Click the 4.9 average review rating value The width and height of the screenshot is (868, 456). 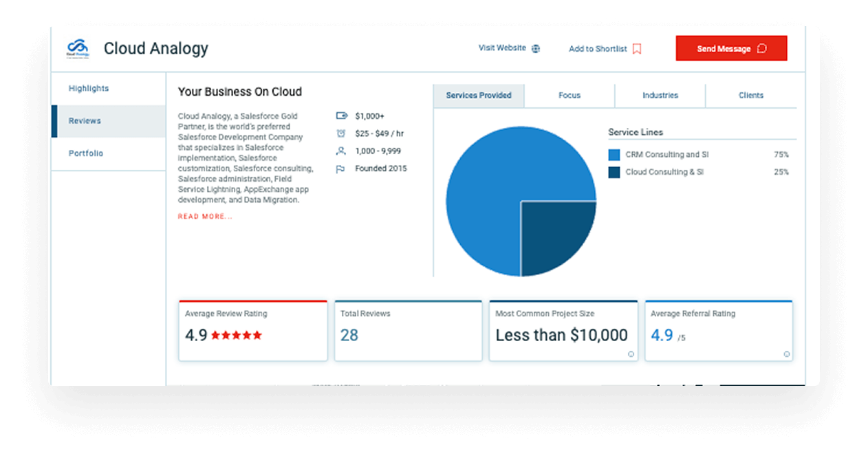click(196, 335)
